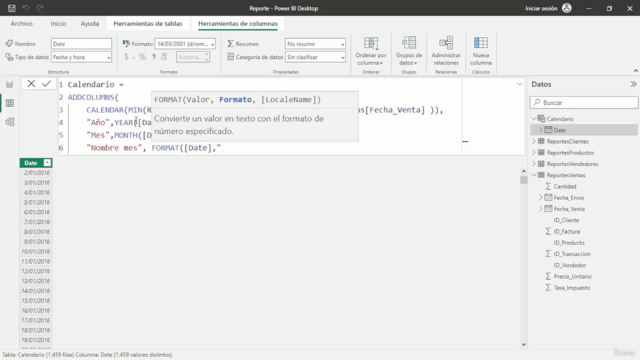The width and height of the screenshot is (640, 360).
Task: Collapse the Datos pane with double chevron
Action: pos(633,84)
